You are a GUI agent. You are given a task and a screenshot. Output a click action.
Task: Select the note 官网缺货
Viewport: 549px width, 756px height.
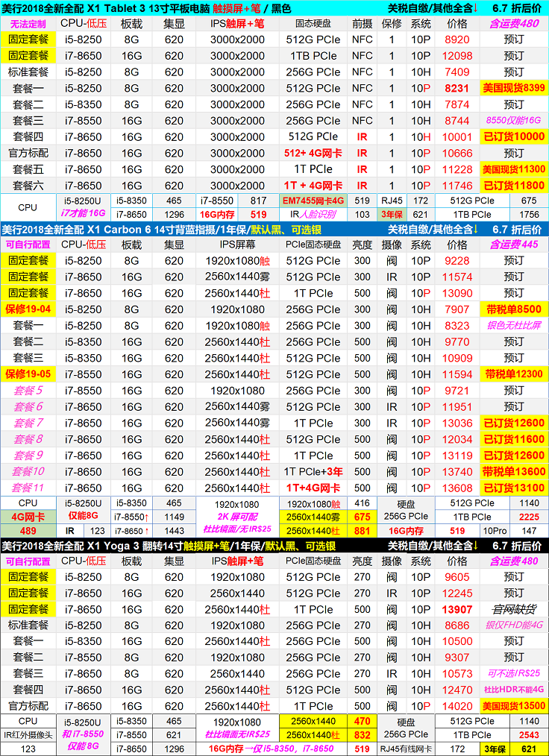(514, 609)
